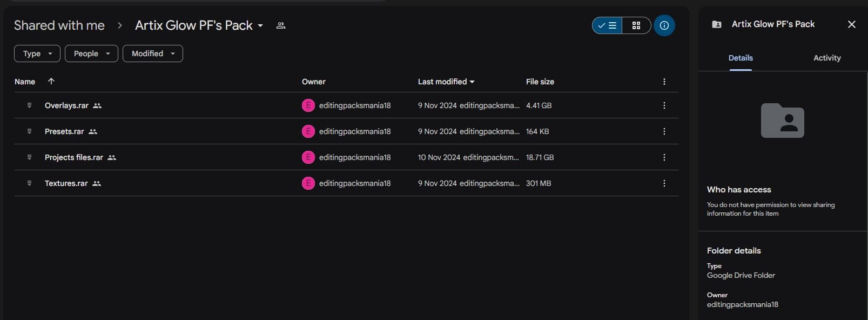Select the Projects files.rar file
The width and height of the screenshot is (868, 320).
346,157
